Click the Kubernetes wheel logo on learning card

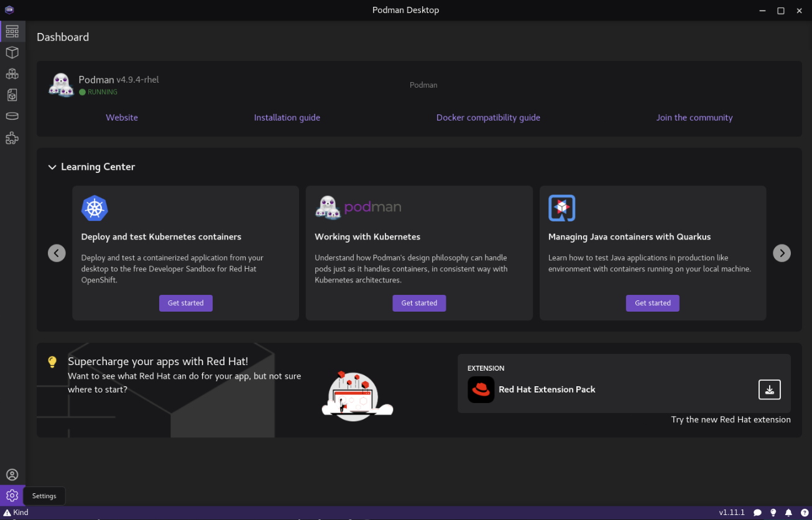[95, 208]
